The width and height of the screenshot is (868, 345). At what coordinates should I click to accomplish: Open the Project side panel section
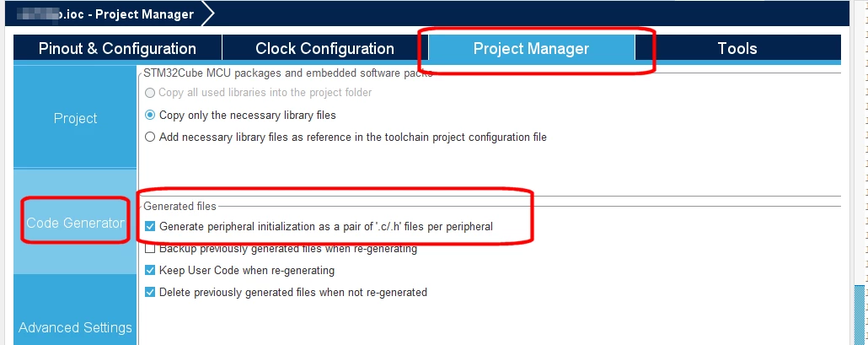75,118
